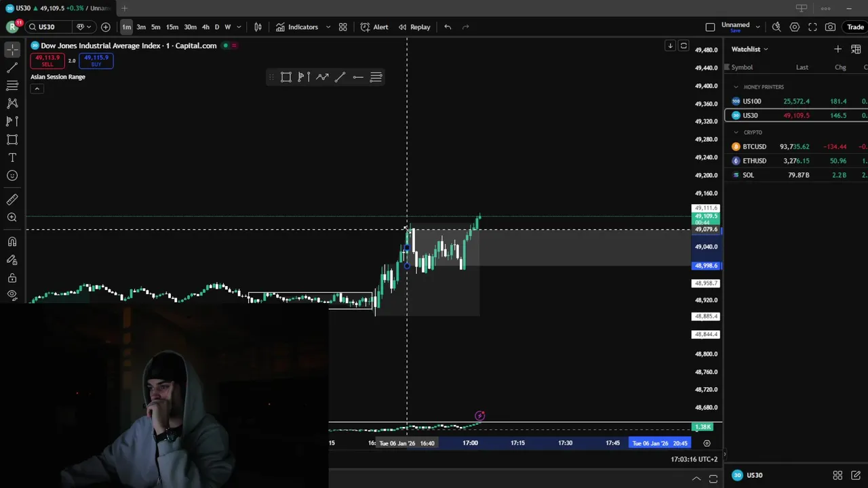Add symbol to watchlist plus icon
868x488 pixels.
tap(837, 49)
